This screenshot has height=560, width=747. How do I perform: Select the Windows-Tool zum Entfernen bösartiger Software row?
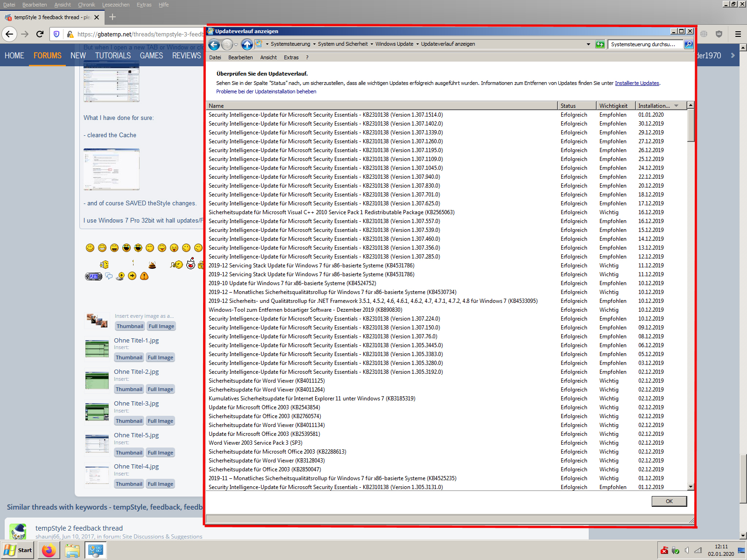[x=447, y=310]
